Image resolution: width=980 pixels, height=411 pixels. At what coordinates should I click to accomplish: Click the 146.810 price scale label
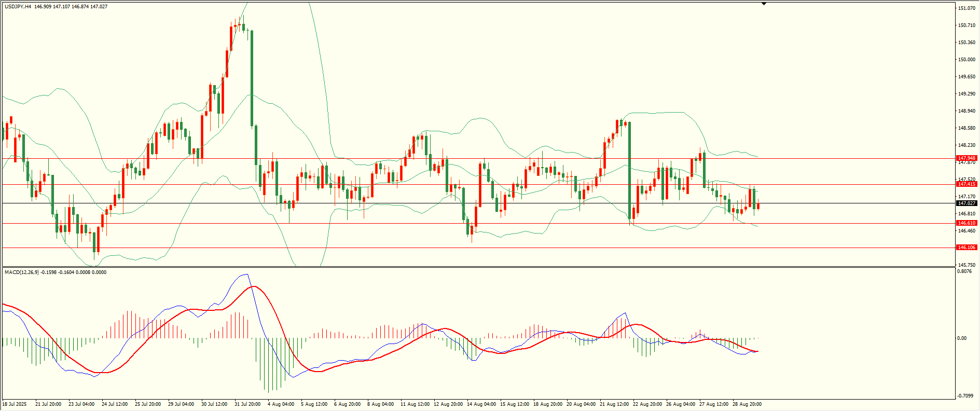coord(967,214)
